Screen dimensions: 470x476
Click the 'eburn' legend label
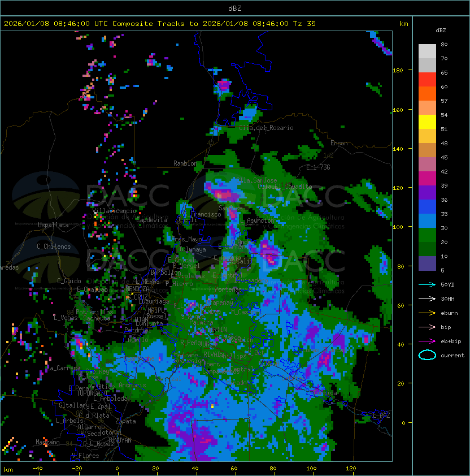(x=449, y=313)
